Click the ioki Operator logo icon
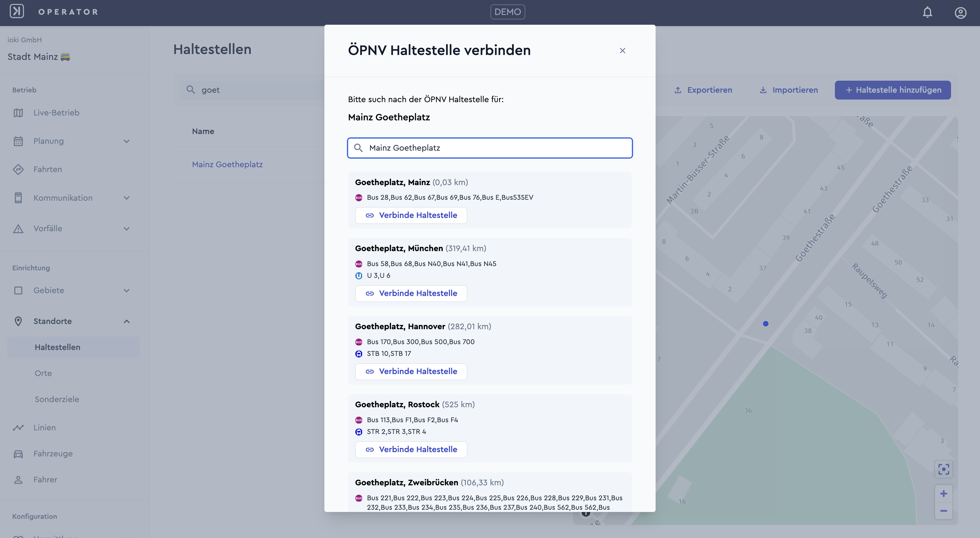The height and width of the screenshot is (538, 980). 17,11
